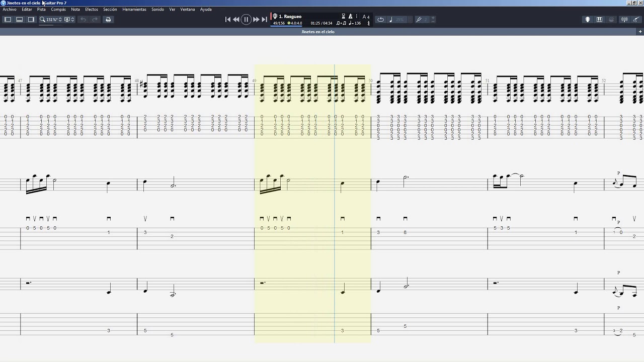644x362 pixels.
Task: Toggle the right inspector panel
Action: tap(31, 20)
